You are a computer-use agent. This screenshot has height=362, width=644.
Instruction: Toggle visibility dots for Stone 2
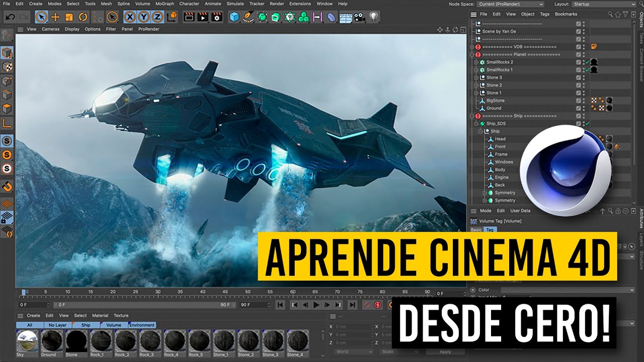(584, 85)
